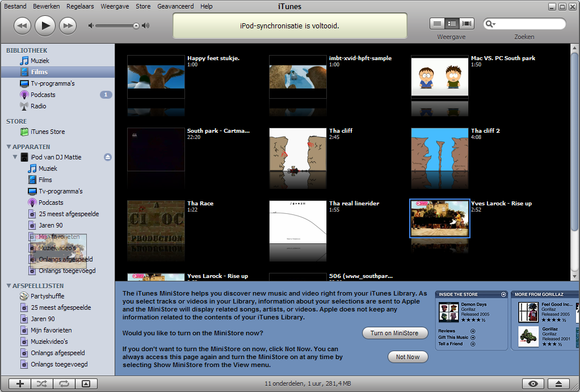Click the add playlist plus button
Screen dimensions: 580x392
(20, 384)
